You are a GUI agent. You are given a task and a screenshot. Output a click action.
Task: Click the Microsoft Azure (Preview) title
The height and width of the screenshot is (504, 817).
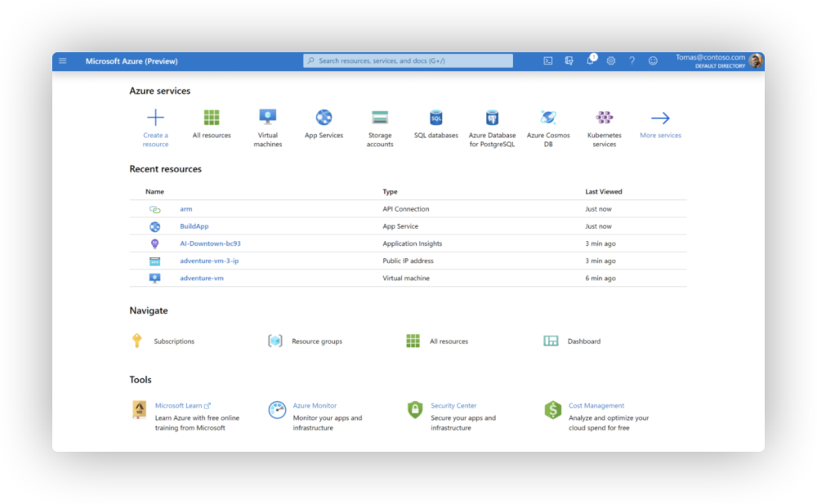(132, 61)
